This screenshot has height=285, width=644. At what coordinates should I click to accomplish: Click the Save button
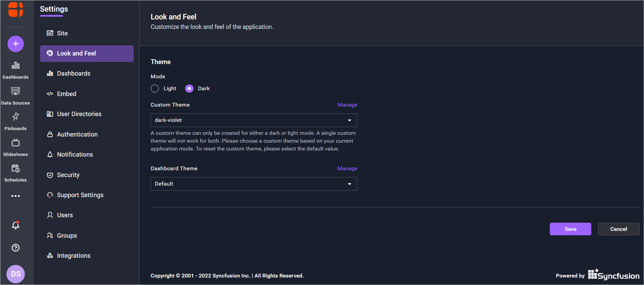click(x=570, y=229)
